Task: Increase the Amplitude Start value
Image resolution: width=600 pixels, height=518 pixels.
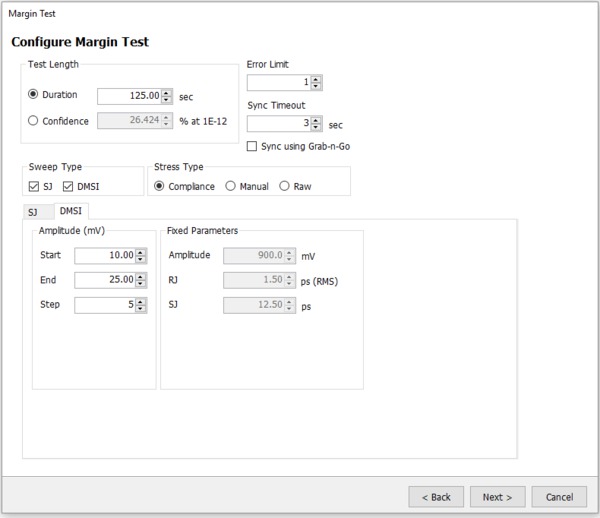Action: 140,252
